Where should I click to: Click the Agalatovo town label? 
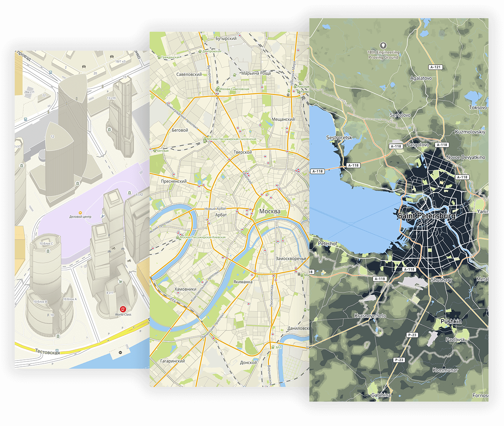pos(421,78)
